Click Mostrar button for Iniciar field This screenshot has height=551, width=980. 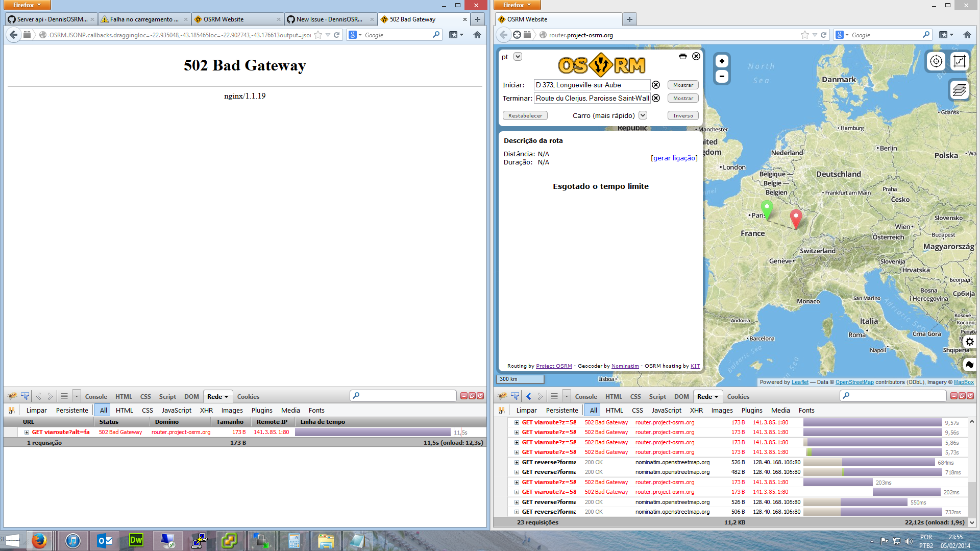pos(683,85)
